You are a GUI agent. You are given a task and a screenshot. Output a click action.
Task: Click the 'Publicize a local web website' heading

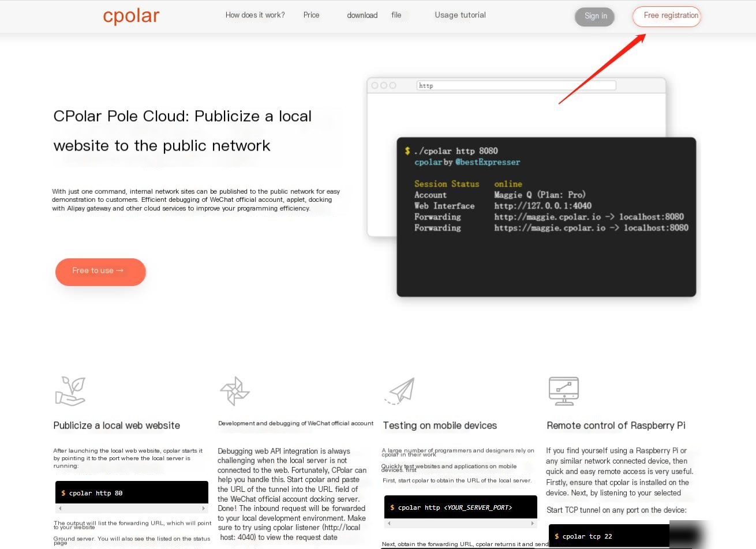pyautogui.click(x=117, y=426)
